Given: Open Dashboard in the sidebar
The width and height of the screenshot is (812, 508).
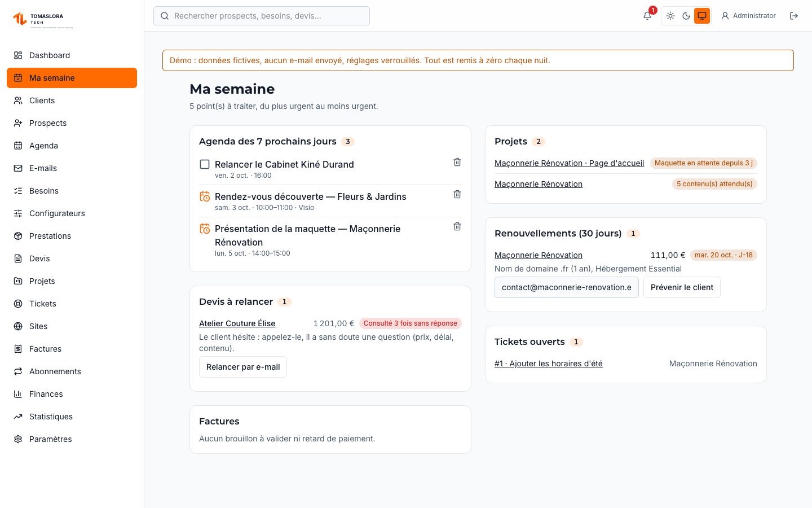Looking at the screenshot, I should click(x=72, y=55).
